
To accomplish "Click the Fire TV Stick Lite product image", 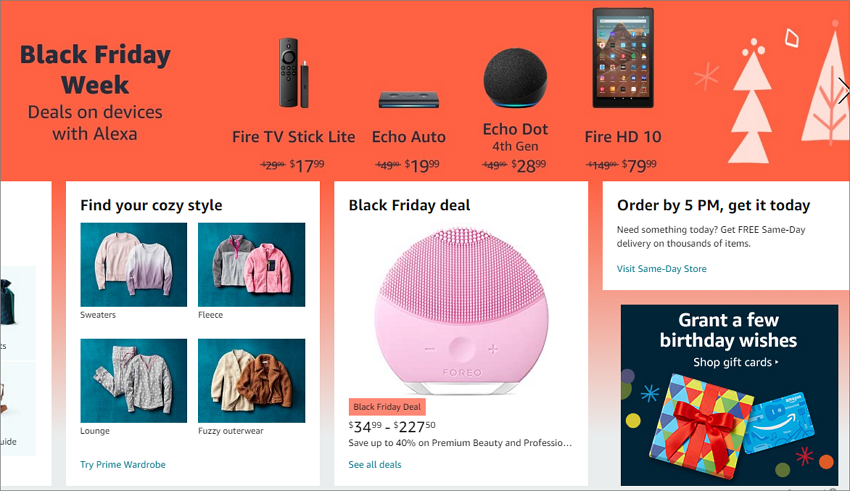I will tap(293, 73).
